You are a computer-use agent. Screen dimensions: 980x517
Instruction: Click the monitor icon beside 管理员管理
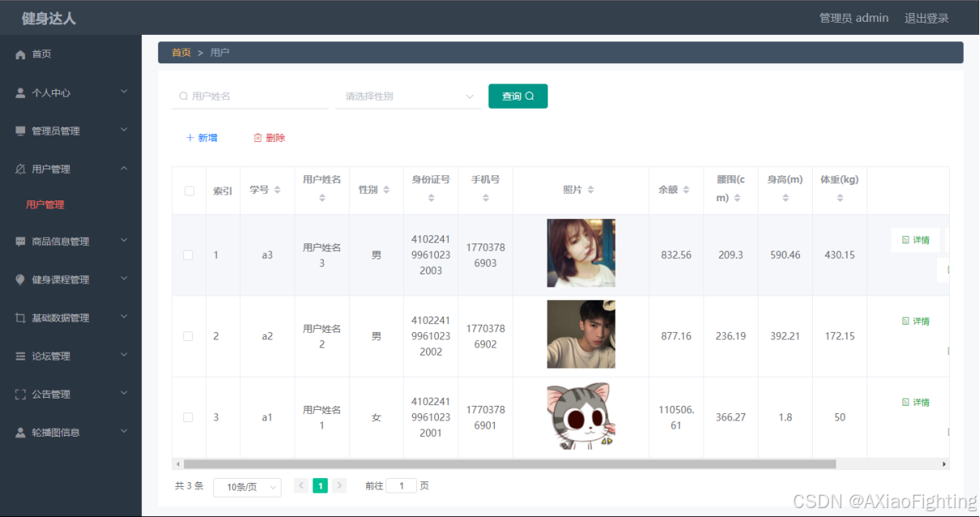coord(21,131)
